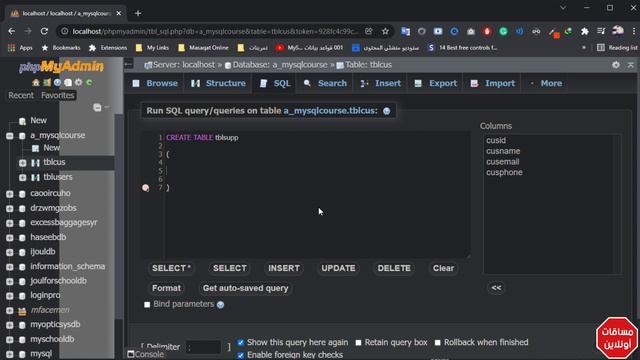Click share page icon in address bar
The width and height of the screenshot is (640, 360).
tap(369, 31)
